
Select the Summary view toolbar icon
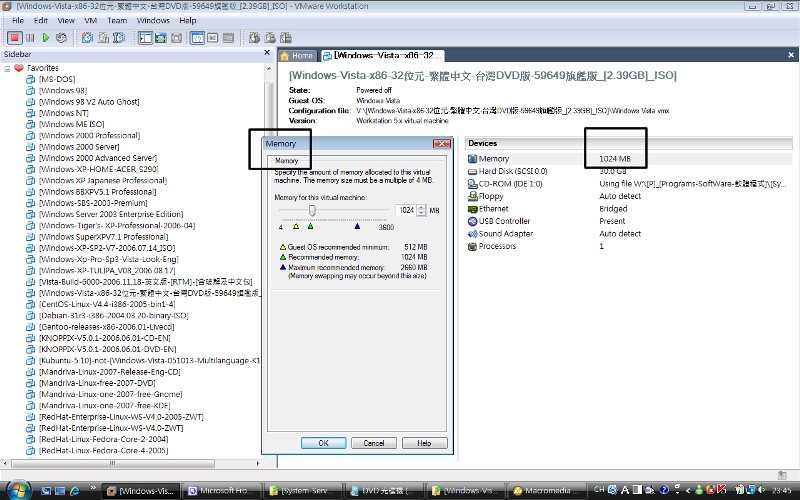coord(197,38)
